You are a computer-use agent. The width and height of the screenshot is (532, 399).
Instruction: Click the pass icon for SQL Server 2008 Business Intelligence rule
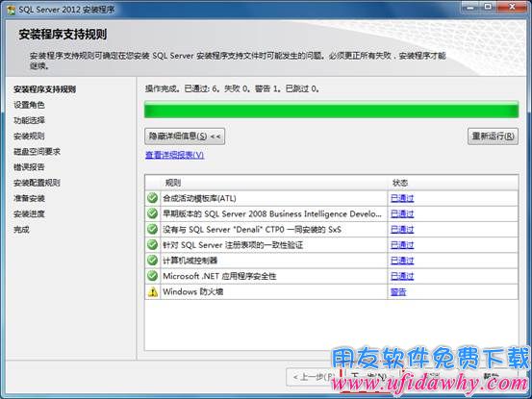152,213
